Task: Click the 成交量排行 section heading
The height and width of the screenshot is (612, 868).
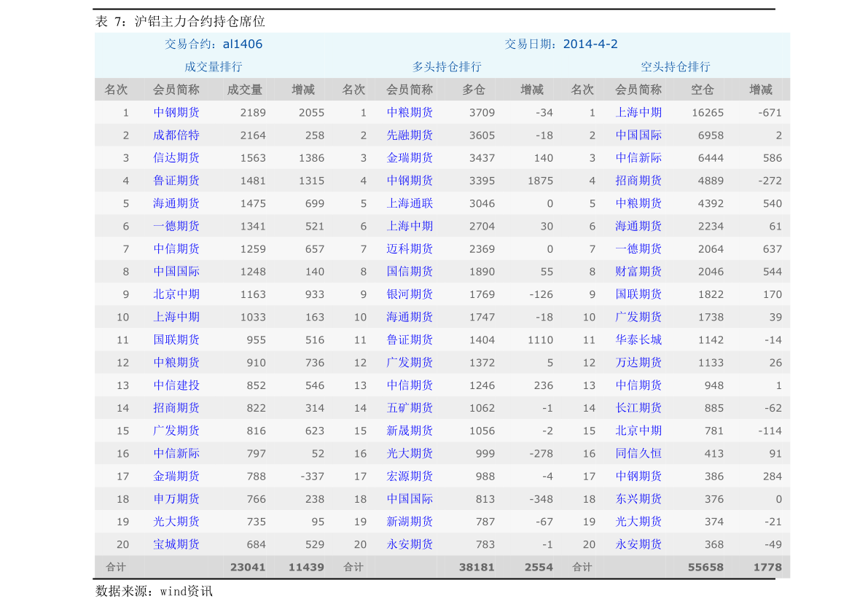Action: pos(214,66)
